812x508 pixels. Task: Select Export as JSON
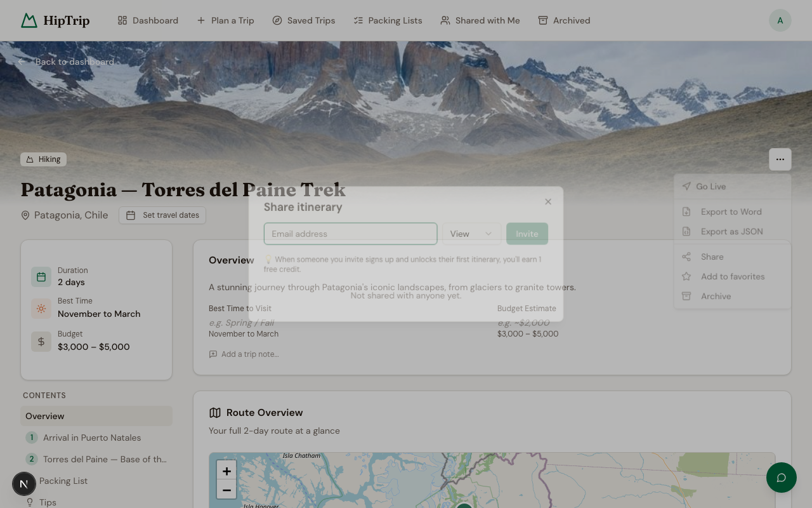[x=732, y=232]
